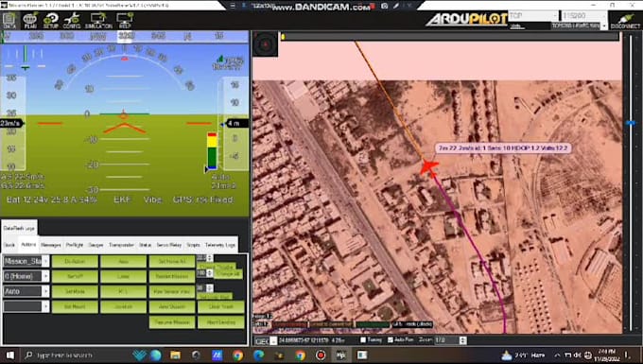Click the Set Mount button
The image size is (643, 364).
pos(75,306)
